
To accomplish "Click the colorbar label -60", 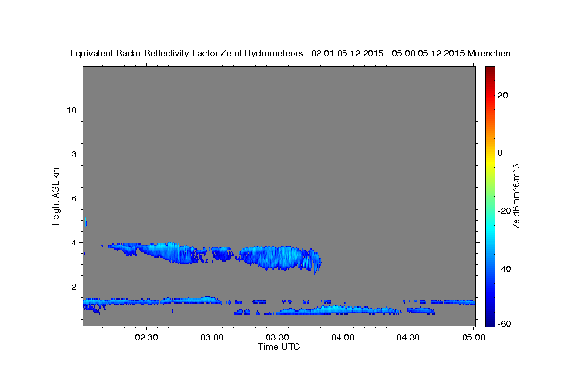I will [504, 324].
